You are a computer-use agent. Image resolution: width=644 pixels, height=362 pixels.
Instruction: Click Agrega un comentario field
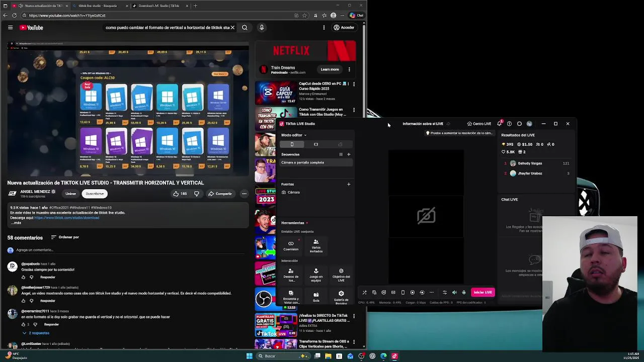point(131,250)
